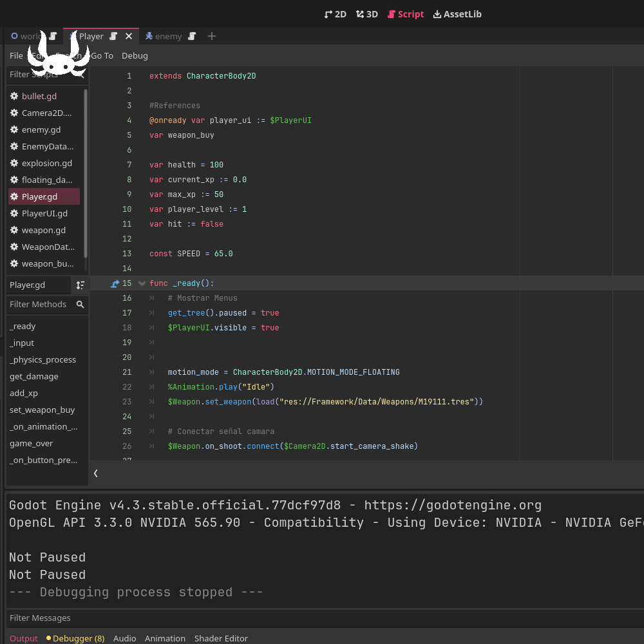Switch to the 2D workspace

(335, 14)
